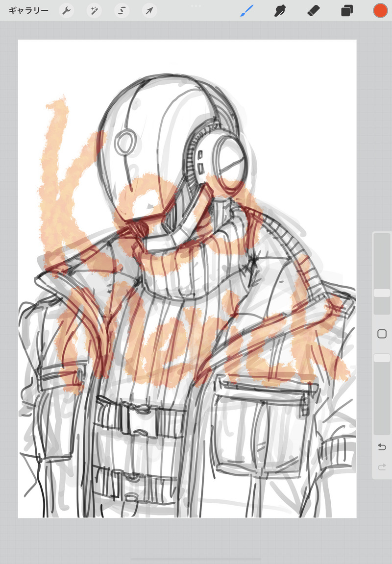The image size is (392, 564).
Task: Activate the Transform arrow tool
Action: [149, 11]
